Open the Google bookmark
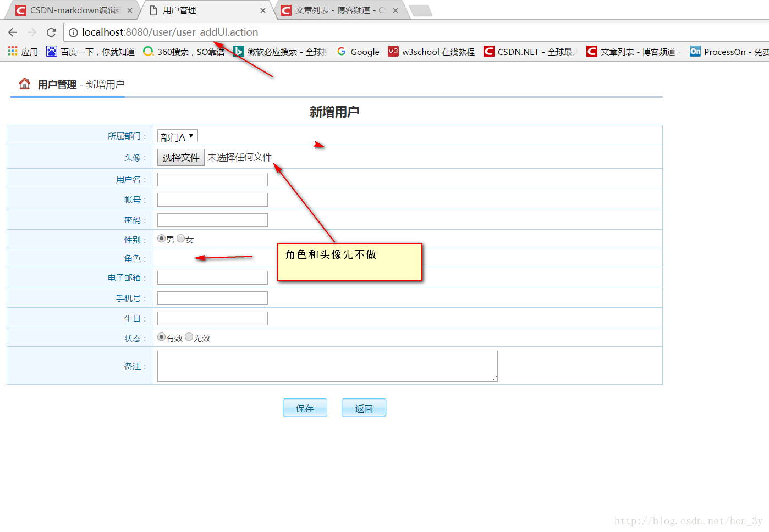Image resolution: width=769 pixels, height=532 pixels. pyautogui.click(x=358, y=52)
